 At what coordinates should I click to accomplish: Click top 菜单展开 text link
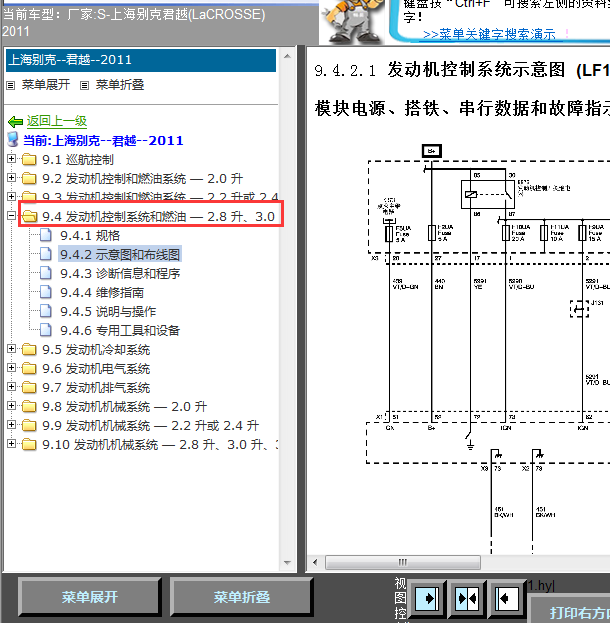pyautogui.click(x=46, y=85)
